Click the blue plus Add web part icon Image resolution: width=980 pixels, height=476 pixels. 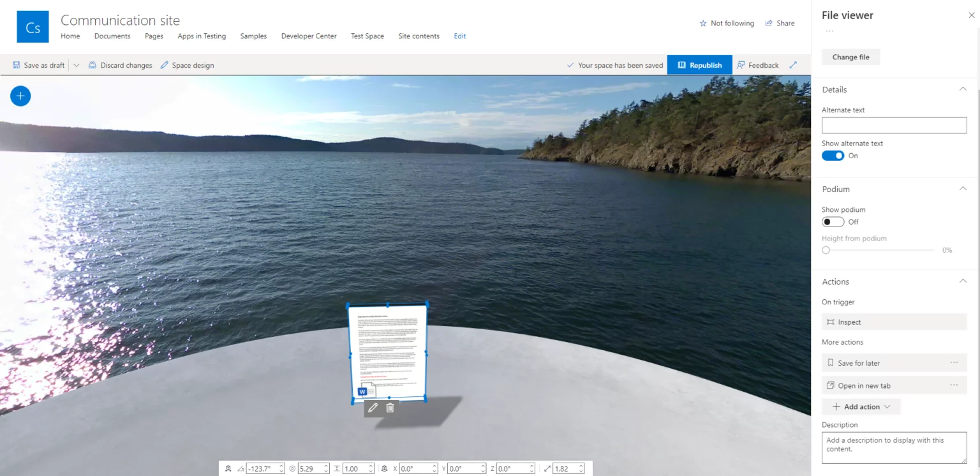tap(20, 96)
